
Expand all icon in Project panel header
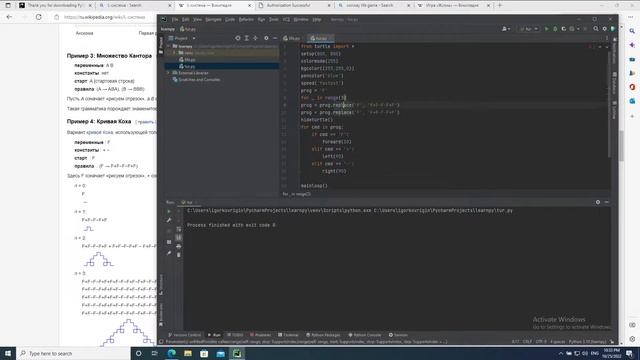pos(247,38)
